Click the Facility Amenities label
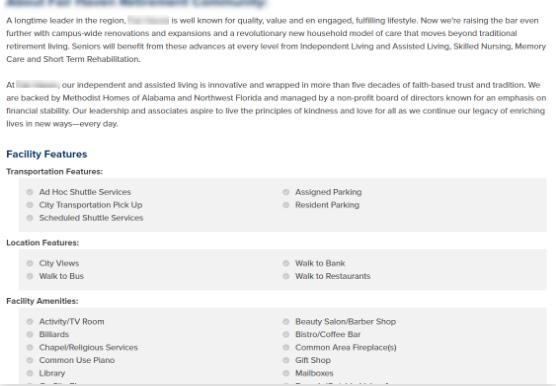Screen dimensions: 556x386 pos(42,301)
